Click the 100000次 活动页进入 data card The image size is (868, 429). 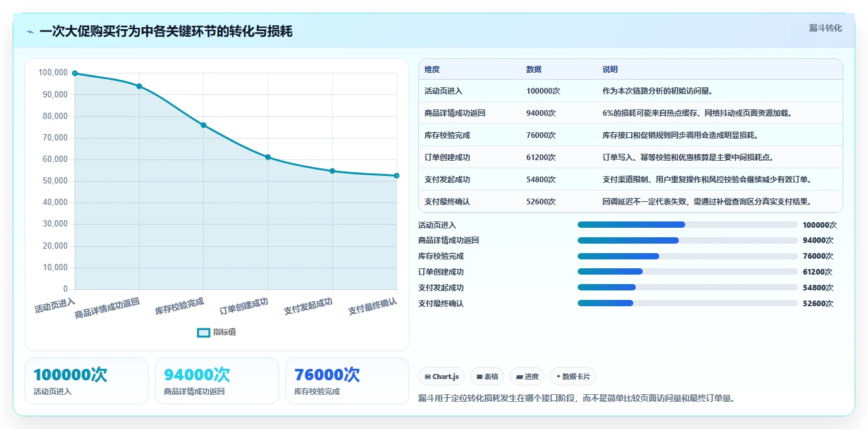pos(87,381)
